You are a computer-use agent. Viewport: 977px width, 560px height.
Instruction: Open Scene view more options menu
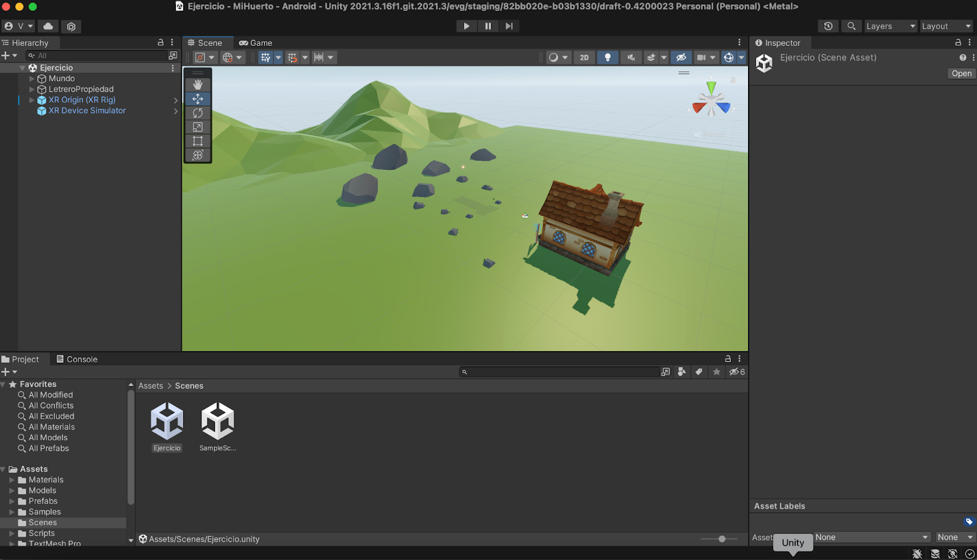pyautogui.click(x=739, y=43)
